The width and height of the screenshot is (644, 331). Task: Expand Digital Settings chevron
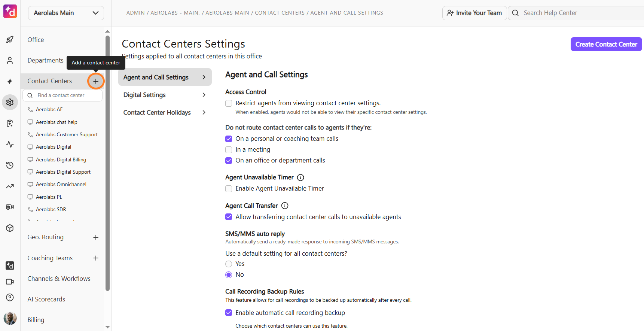tap(204, 95)
